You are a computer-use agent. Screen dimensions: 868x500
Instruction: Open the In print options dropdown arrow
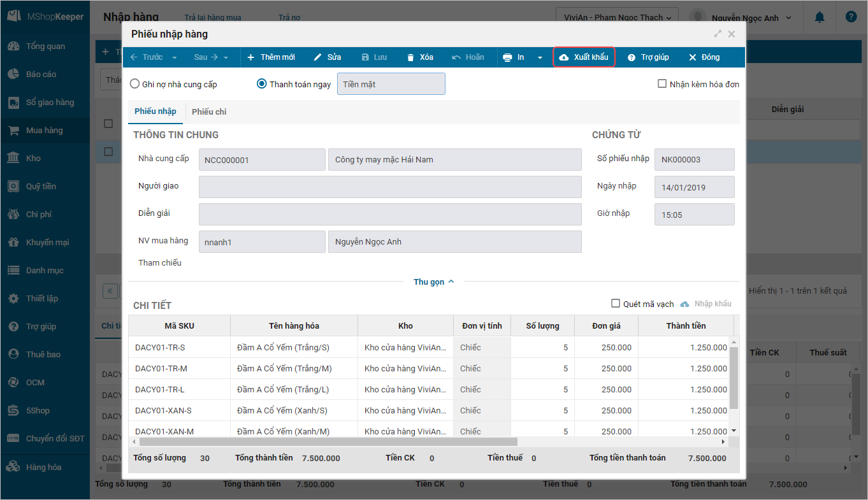[540, 57]
